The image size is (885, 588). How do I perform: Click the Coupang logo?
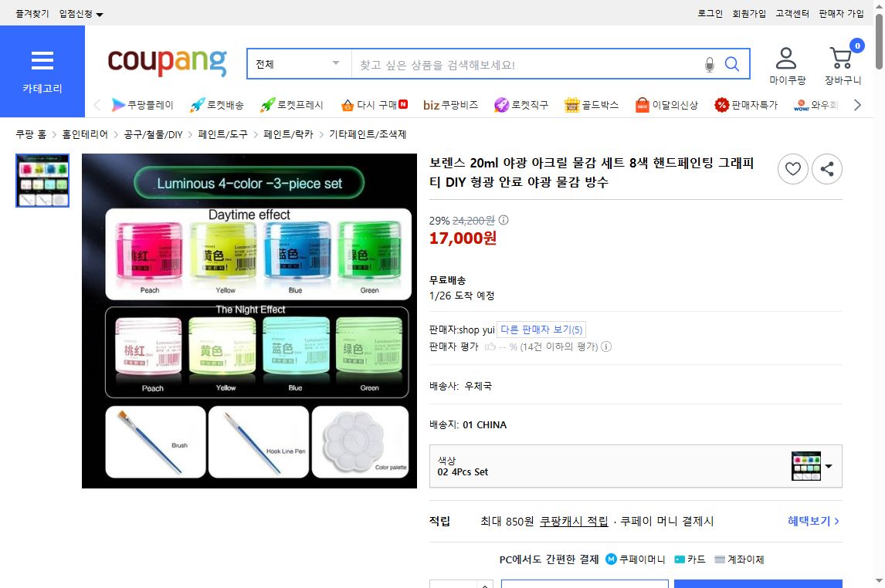click(x=166, y=64)
